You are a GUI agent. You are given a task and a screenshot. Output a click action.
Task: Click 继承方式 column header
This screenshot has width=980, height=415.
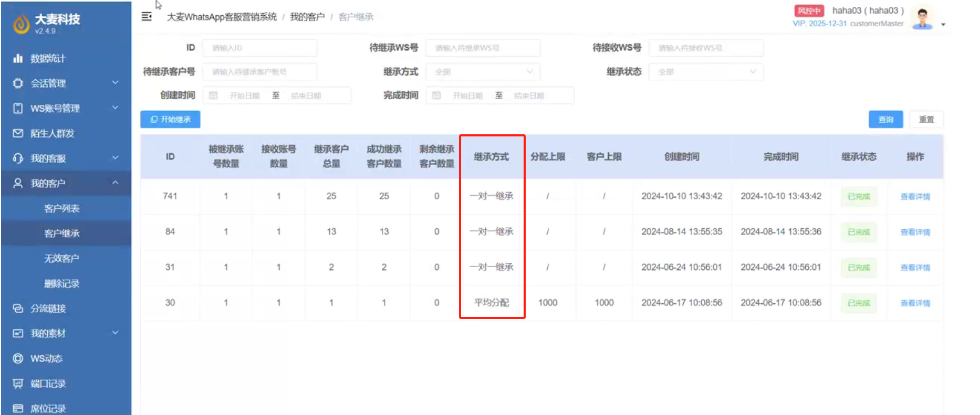[x=492, y=157]
